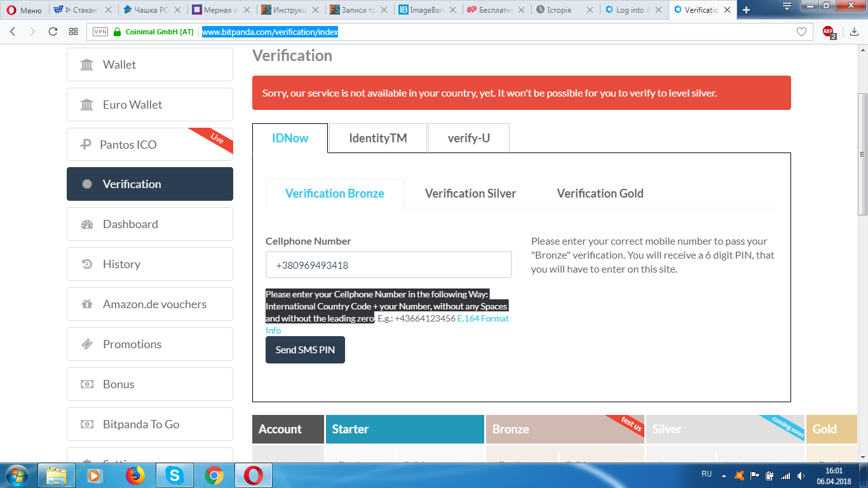
Task: Launch Firefox from the taskbar
Action: point(135,475)
